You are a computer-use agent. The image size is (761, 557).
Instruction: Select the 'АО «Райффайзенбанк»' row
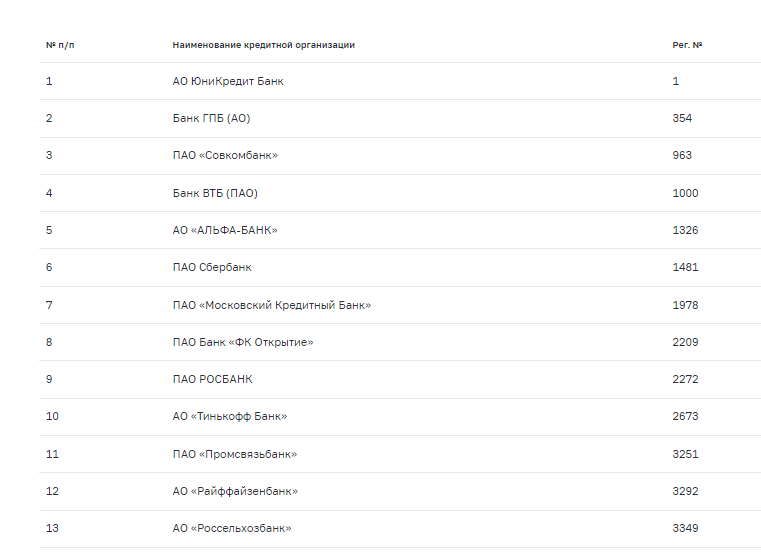coord(235,491)
